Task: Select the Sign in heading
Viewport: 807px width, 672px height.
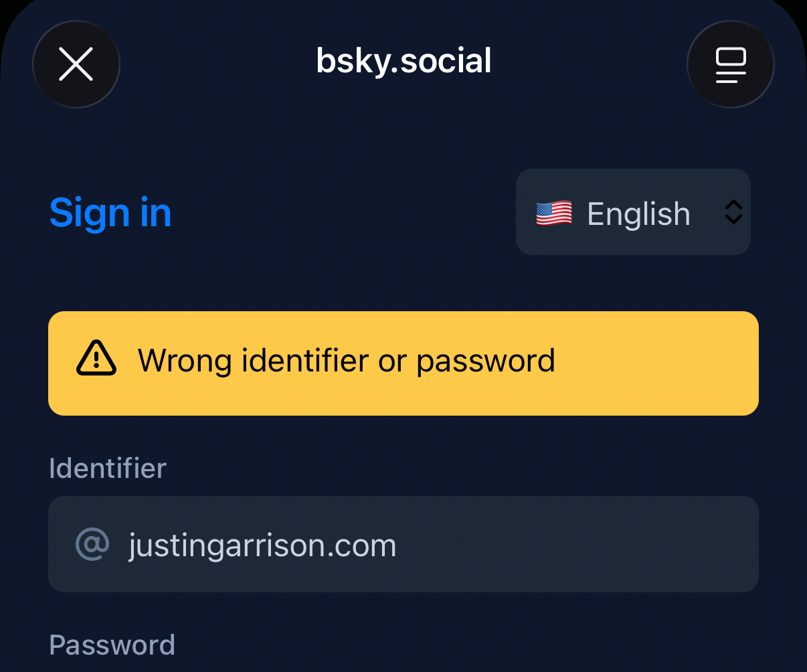Action: pos(110,214)
